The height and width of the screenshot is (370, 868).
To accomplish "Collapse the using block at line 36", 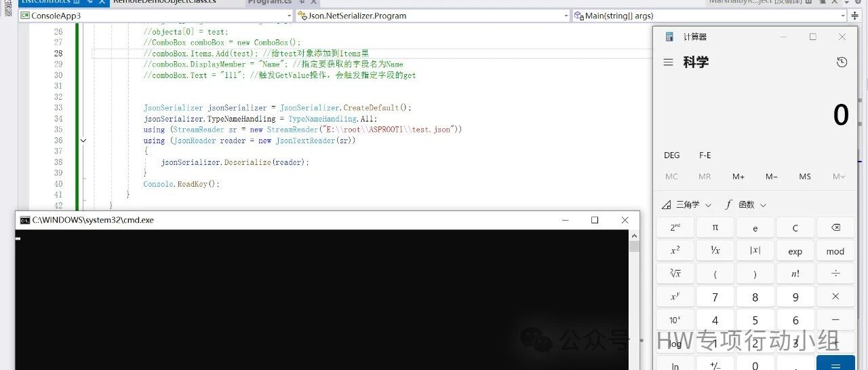I will tap(83, 141).
